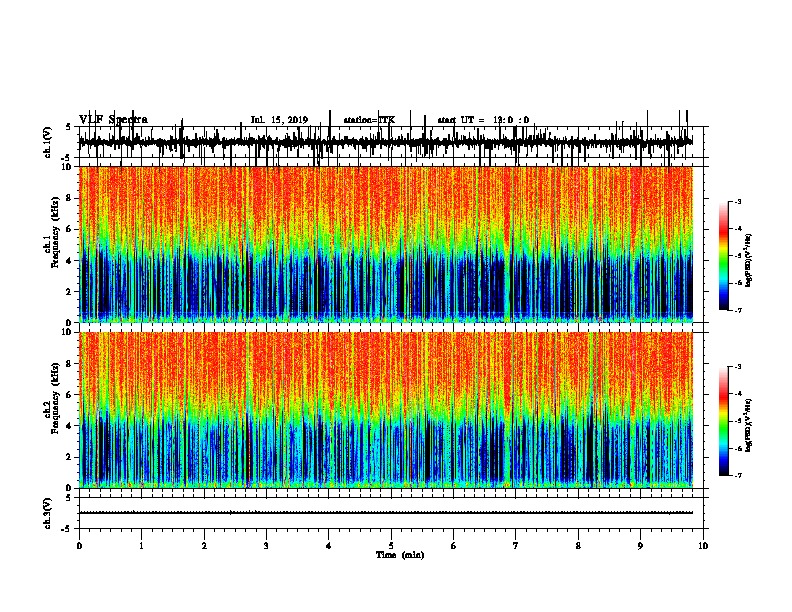Image resolution: width=792 pixels, height=612 pixels.
Task: Click inside the ch.1 voltage waveform trace
Action: pos(385,142)
